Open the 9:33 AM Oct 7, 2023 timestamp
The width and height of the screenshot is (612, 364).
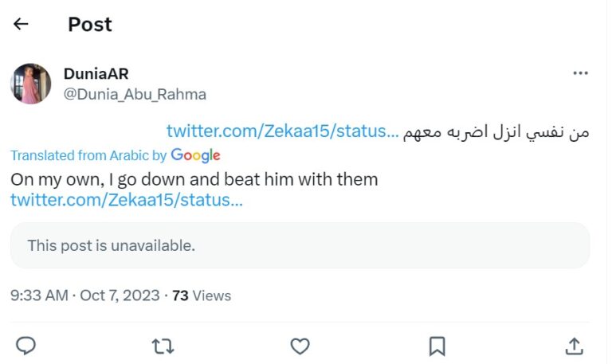pyautogui.click(x=84, y=296)
